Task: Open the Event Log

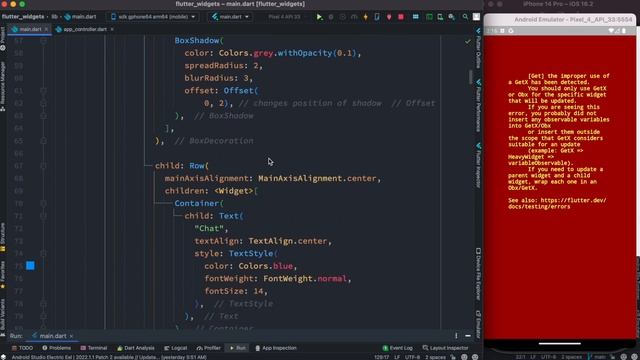Action: pos(398,348)
